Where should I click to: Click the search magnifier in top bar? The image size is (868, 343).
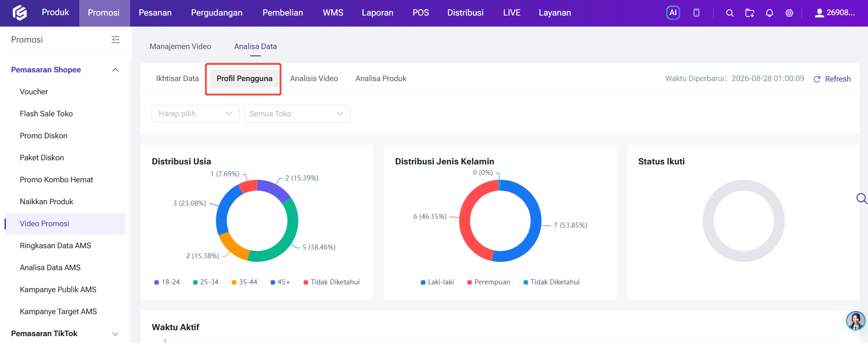pyautogui.click(x=730, y=13)
